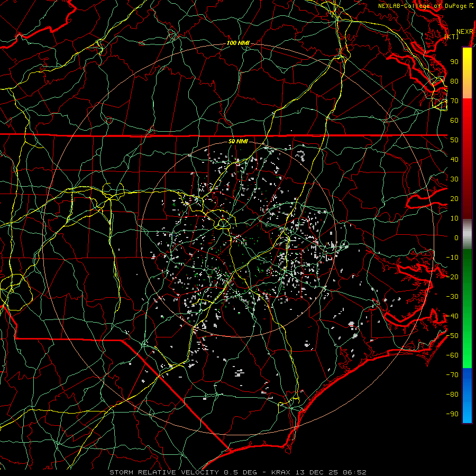476x476 pixels.
Task: Click the 100 NMI range ring label
Action: tap(238, 43)
